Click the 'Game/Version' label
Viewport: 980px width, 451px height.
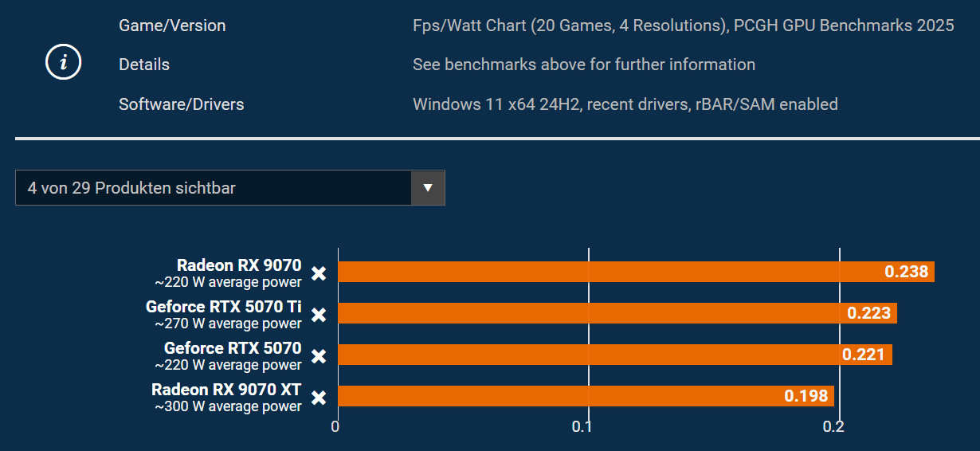click(x=172, y=25)
